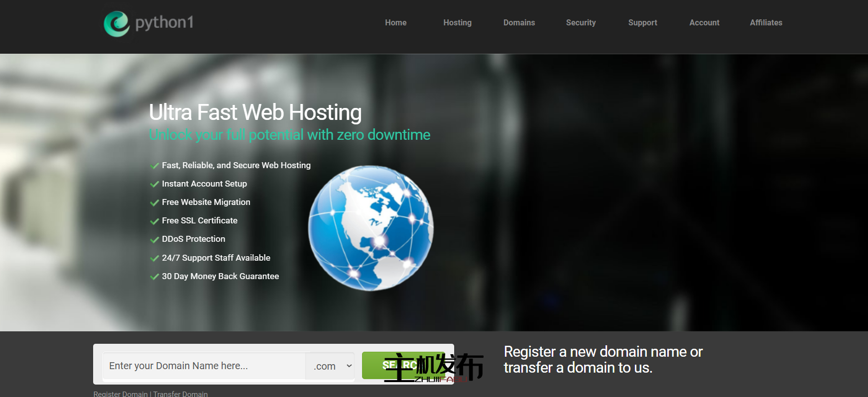The height and width of the screenshot is (397, 868).
Task: Click the blue globe network image
Action: [371, 228]
